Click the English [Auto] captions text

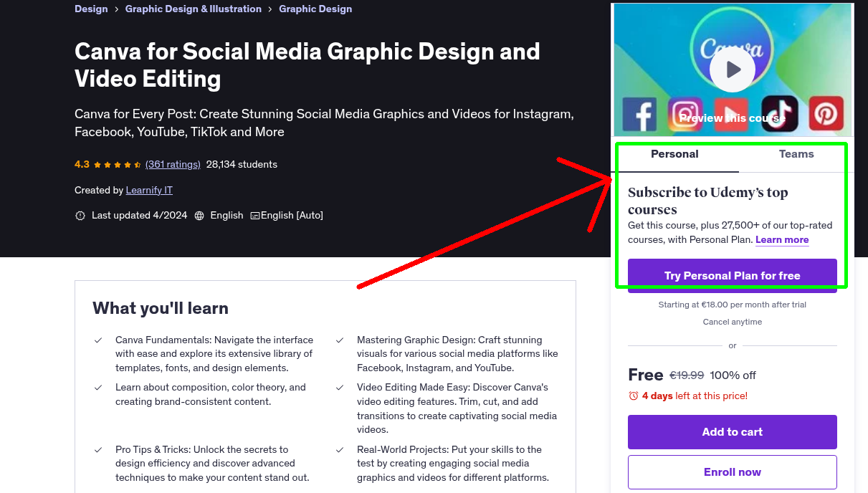point(292,215)
